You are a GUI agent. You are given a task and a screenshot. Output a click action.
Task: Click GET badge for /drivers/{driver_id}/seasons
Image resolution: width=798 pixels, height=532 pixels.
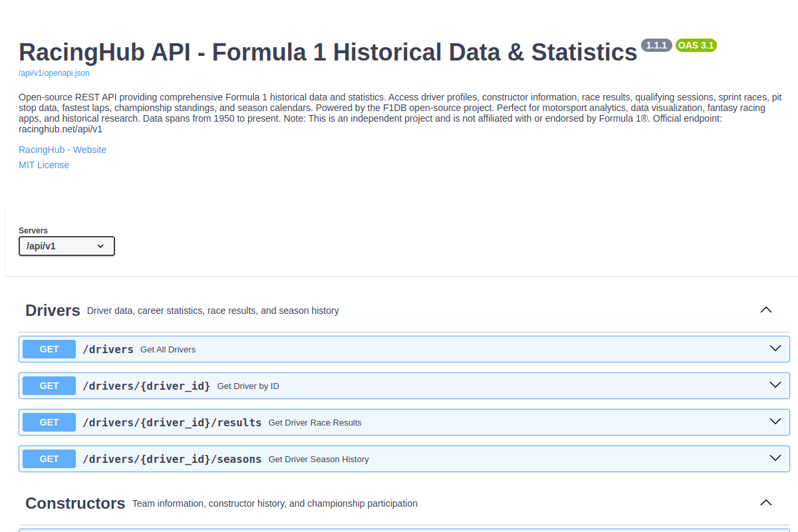[49, 459]
